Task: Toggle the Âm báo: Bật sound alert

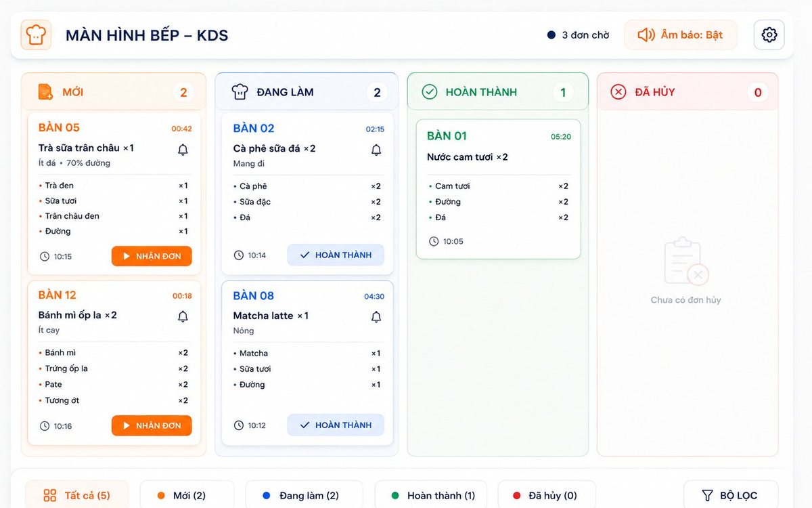Action: tap(681, 35)
